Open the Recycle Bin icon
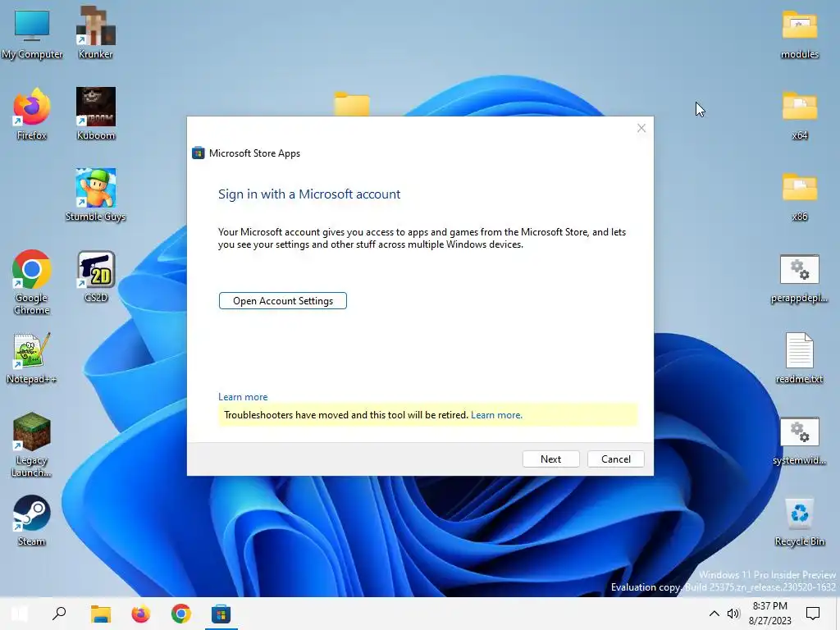This screenshot has width=840, height=630. click(x=799, y=523)
